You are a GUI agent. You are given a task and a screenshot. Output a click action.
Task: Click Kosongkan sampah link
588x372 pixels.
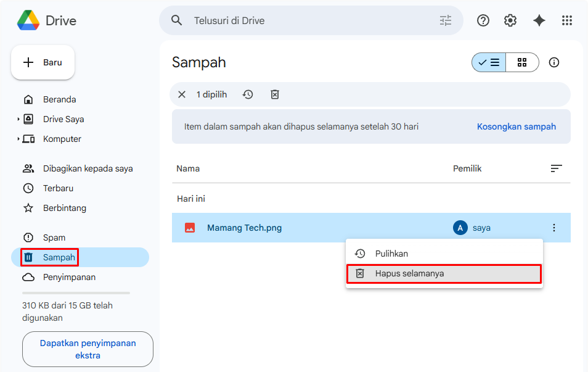point(517,126)
